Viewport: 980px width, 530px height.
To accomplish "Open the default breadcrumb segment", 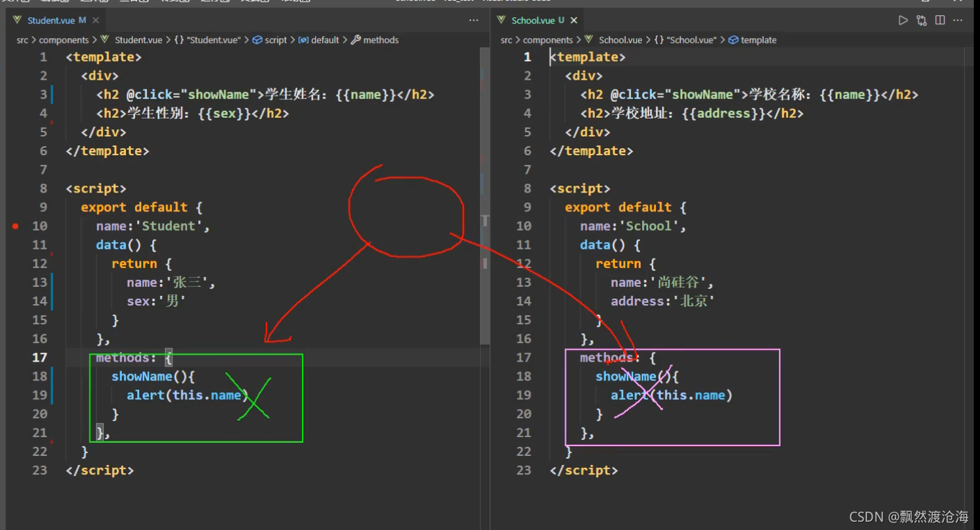I will [x=319, y=40].
